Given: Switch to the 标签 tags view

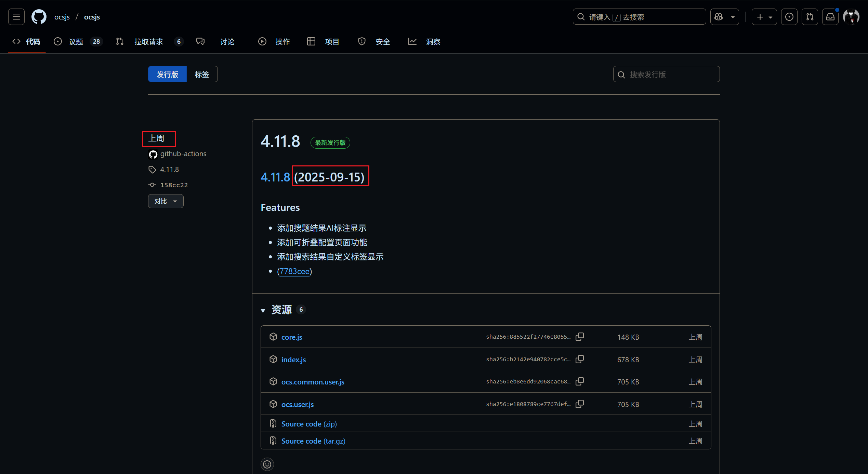Looking at the screenshot, I should click(202, 74).
